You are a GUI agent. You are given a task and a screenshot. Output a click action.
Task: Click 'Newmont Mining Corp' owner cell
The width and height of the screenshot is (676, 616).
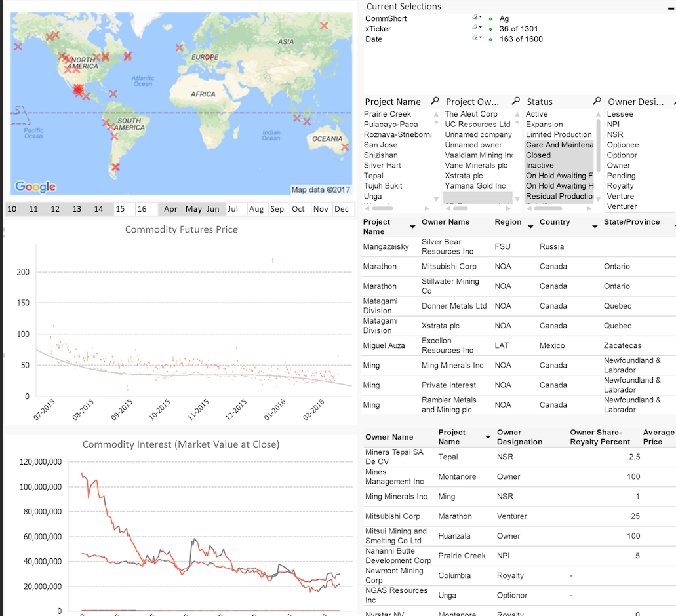[x=393, y=575]
